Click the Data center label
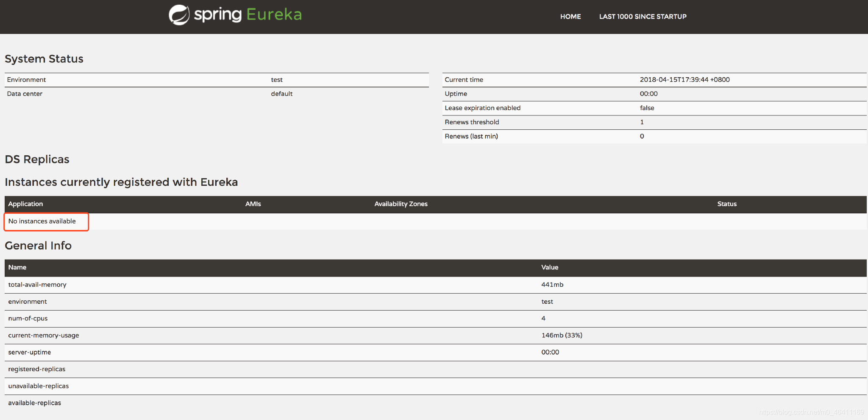The width and height of the screenshot is (868, 420). 25,94
